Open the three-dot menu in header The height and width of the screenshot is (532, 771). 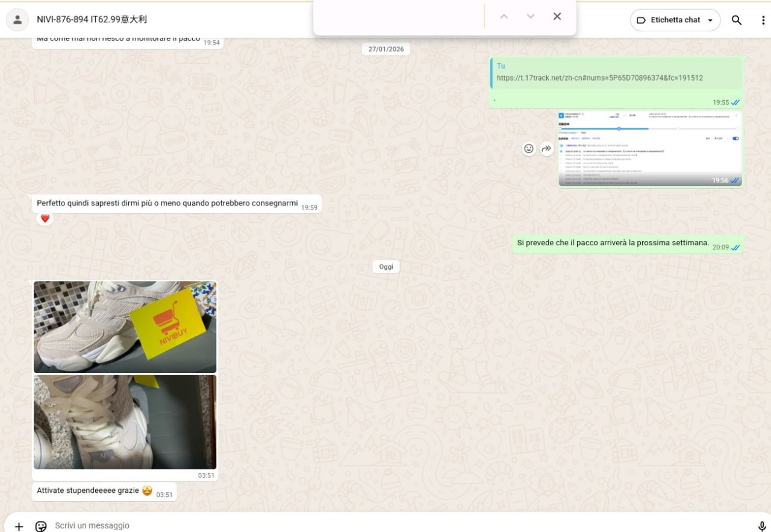(x=763, y=20)
